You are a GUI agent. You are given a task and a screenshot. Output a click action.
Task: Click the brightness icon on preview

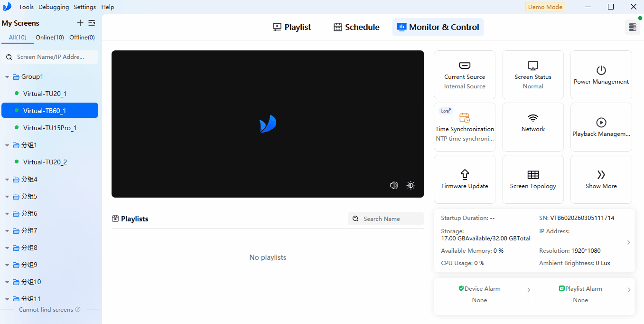(411, 185)
